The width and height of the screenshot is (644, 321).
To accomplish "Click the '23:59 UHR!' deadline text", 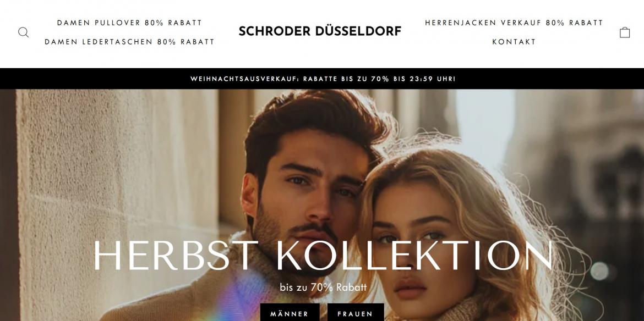I will (x=433, y=79).
